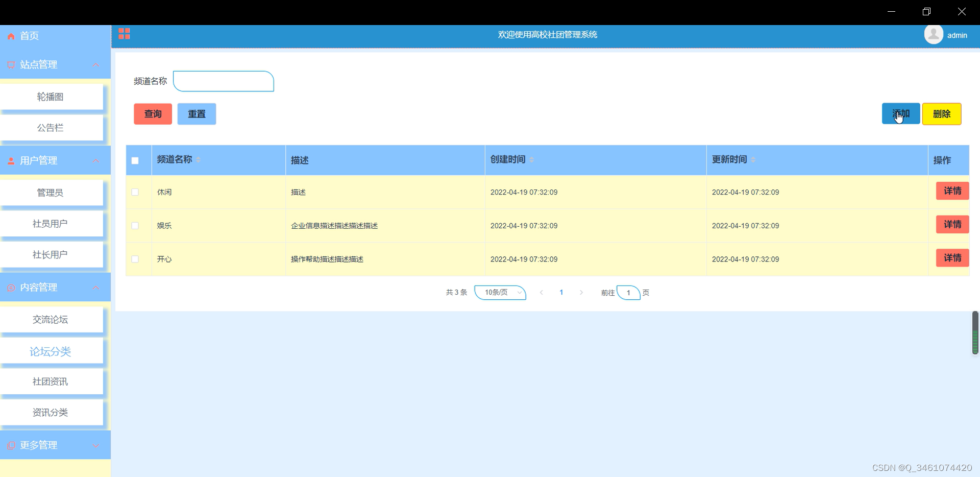980x477 pixels.
Task: Open 社长用户 menu item
Action: click(51, 255)
